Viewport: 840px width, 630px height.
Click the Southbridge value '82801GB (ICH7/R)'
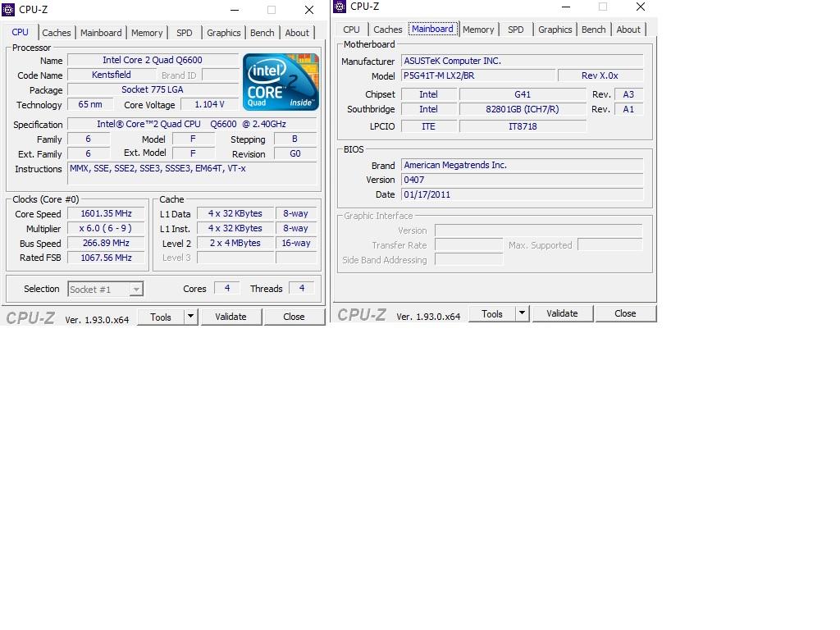click(x=523, y=109)
